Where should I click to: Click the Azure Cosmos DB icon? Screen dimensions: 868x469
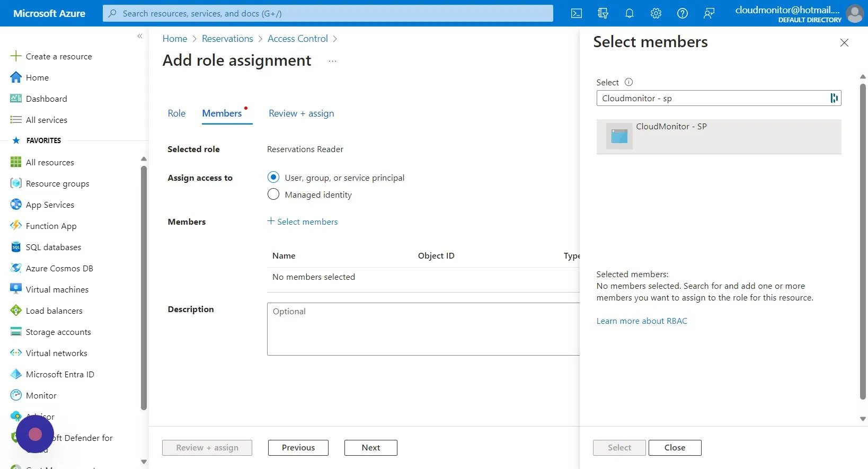coord(16,268)
